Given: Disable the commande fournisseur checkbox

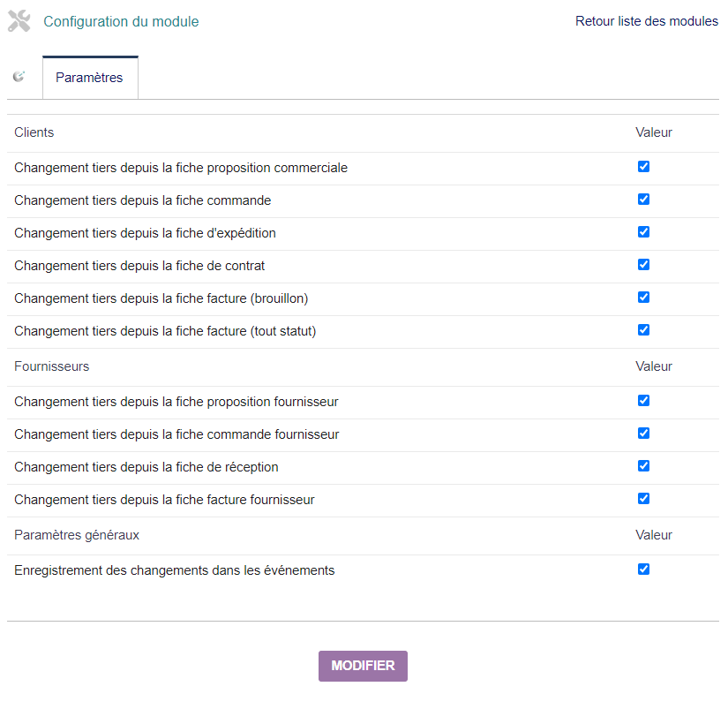Looking at the screenshot, I should [643, 433].
